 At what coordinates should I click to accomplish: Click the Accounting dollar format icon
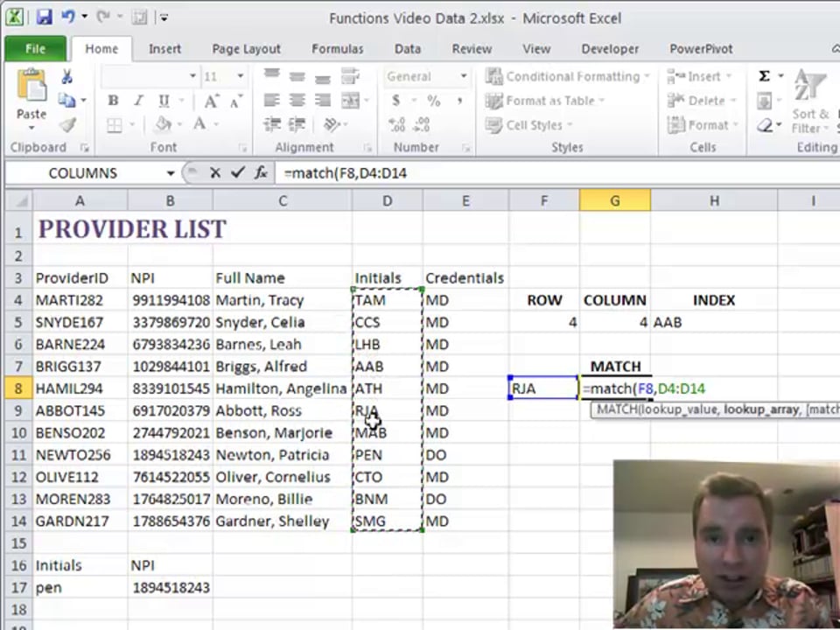click(395, 100)
